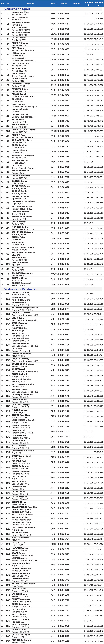Screen dimensions: 104x644
Task: Click the "Montée 2" column header
Action: click(x=99, y=4)
